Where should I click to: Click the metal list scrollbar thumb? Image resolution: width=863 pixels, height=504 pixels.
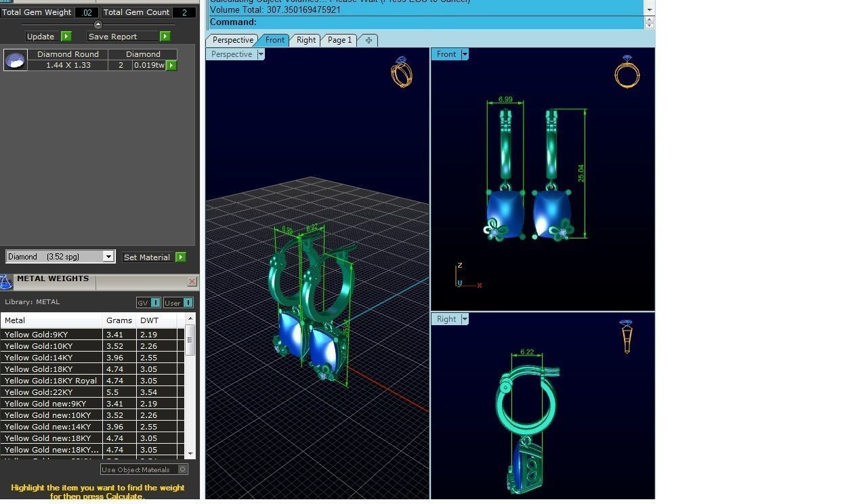(x=190, y=340)
